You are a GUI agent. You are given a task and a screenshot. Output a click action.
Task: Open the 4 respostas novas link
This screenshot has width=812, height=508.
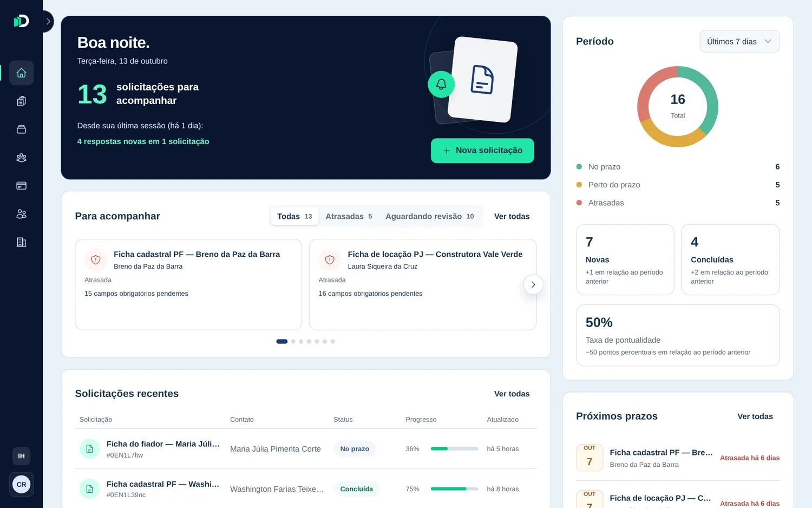point(143,141)
